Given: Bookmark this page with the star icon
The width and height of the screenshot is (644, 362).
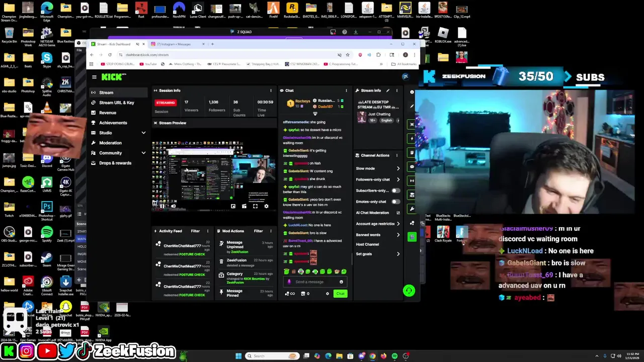Looking at the screenshot, I should (347, 55).
